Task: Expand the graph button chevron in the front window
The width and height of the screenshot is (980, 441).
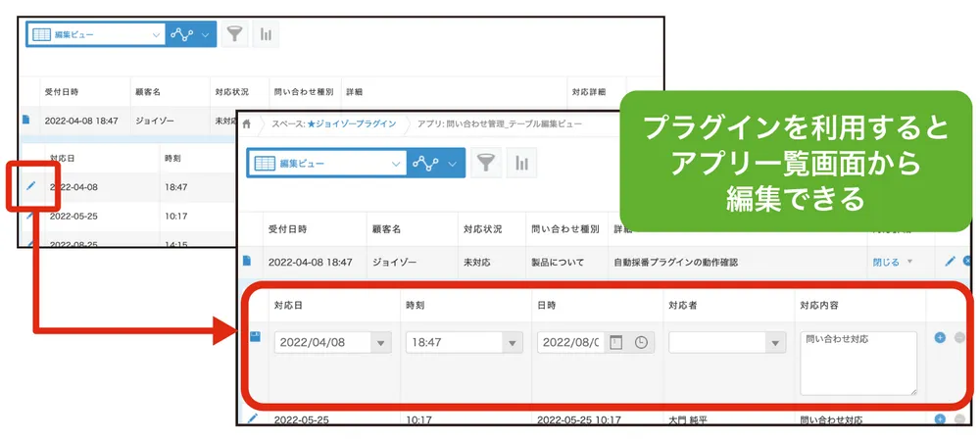Action: pos(453,165)
